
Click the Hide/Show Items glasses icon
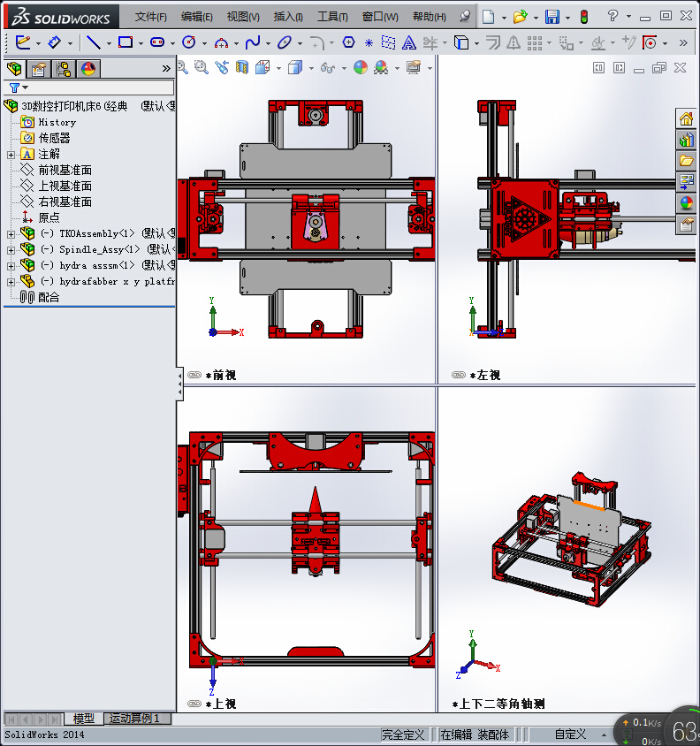coord(327,68)
